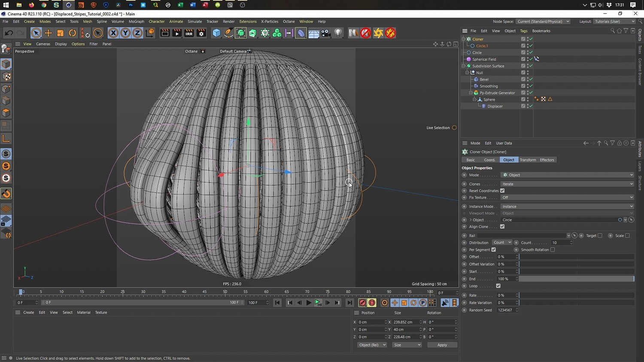Open the MoGraph menu

click(136, 21)
